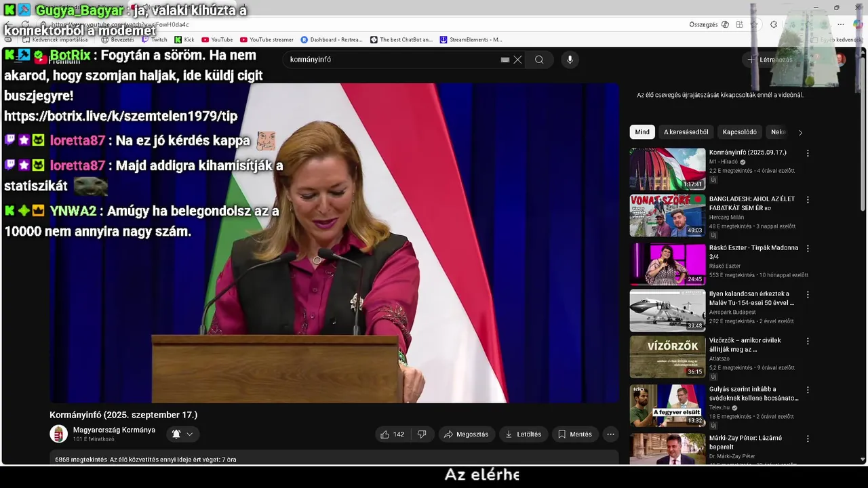Open Ráskó Eszter Tirpák Madonna thumbnail
Image resolution: width=868 pixels, height=488 pixels.
tap(667, 264)
